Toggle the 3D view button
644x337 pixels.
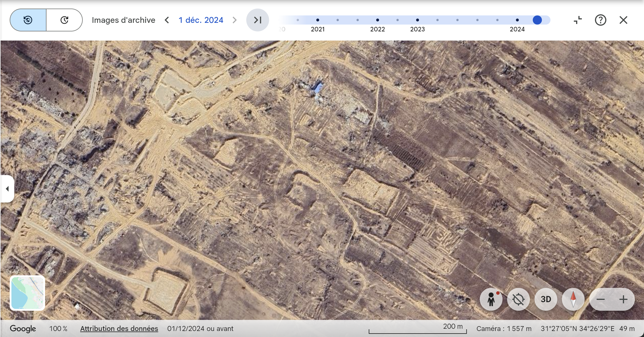pos(546,299)
